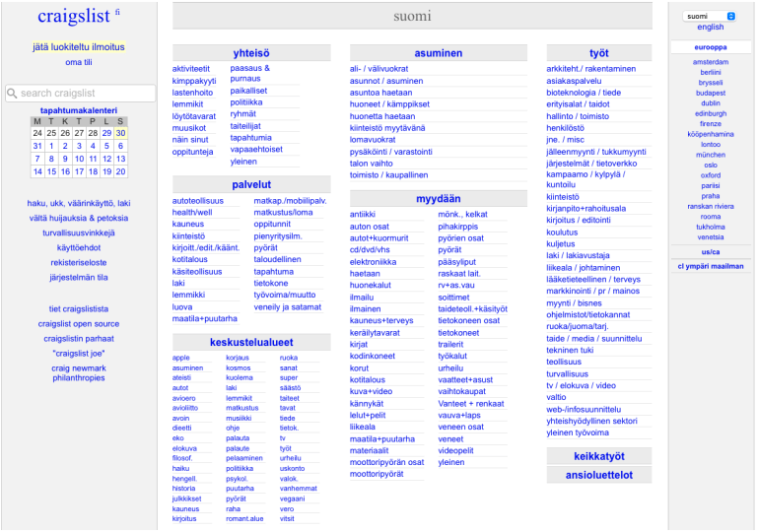Open Vanteet + renkaat link

471,404
